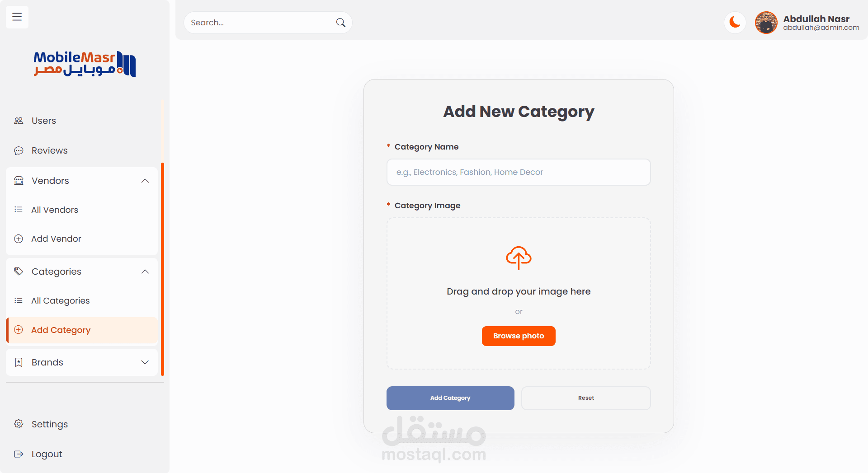
Task: Collapse the Categories section chevron
Action: click(x=145, y=272)
